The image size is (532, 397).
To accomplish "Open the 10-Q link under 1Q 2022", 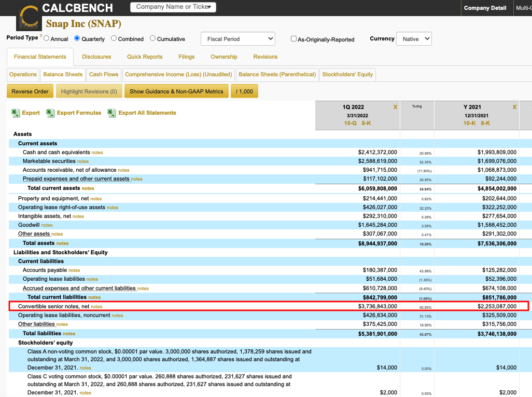I will 350,123.
